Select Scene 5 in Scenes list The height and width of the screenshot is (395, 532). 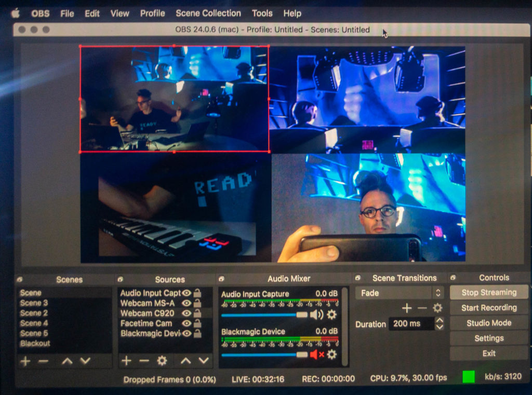click(x=34, y=333)
